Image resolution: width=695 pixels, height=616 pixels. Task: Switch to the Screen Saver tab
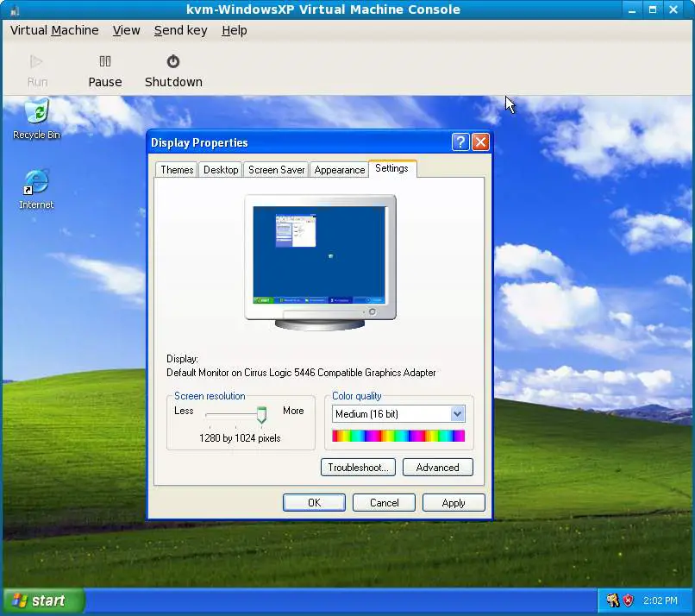[276, 170]
